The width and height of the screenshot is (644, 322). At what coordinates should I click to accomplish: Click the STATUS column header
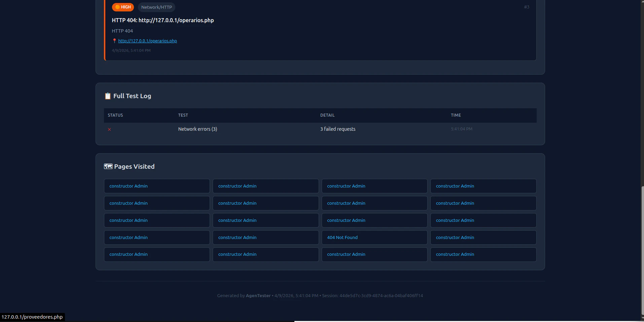click(115, 115)
